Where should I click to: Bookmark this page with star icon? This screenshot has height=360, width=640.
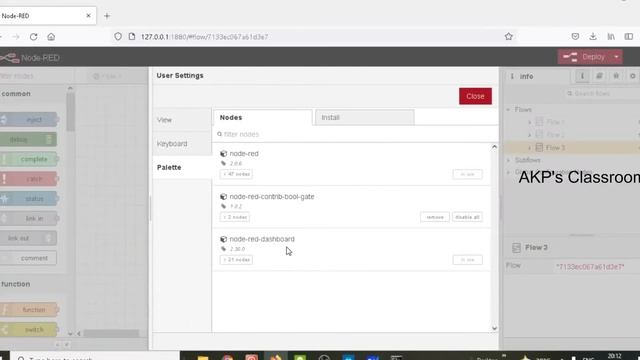click(509, 36)
